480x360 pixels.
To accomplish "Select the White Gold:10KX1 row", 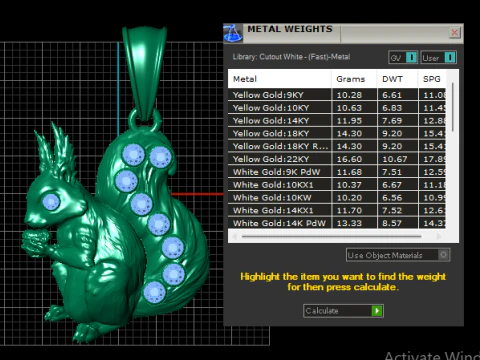I will 337,185.
